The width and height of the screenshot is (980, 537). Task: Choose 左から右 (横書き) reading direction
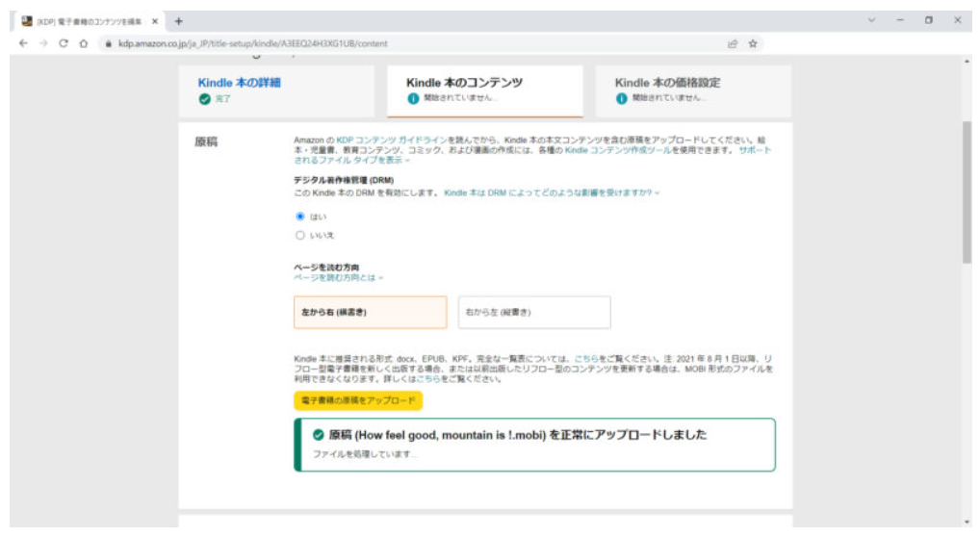[370, 312]
